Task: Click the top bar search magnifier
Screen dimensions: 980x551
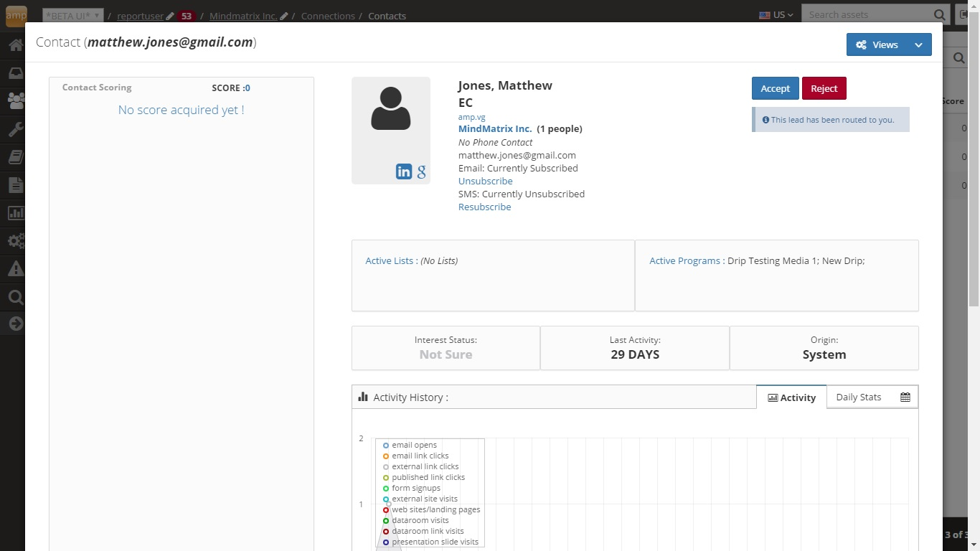Action: click(940, 15)
